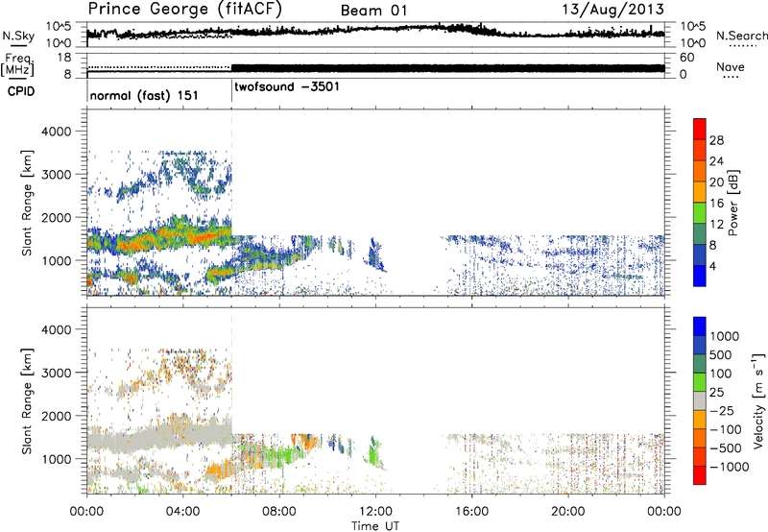Click the 'Nave' legend label
This screenshot has width=768, height=532.
click(x=731, y=67)
